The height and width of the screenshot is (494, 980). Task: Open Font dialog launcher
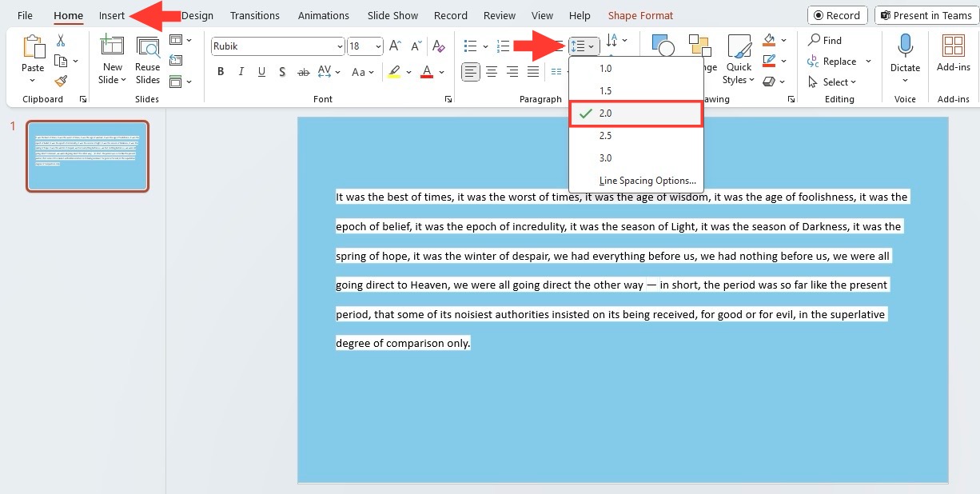447,99
